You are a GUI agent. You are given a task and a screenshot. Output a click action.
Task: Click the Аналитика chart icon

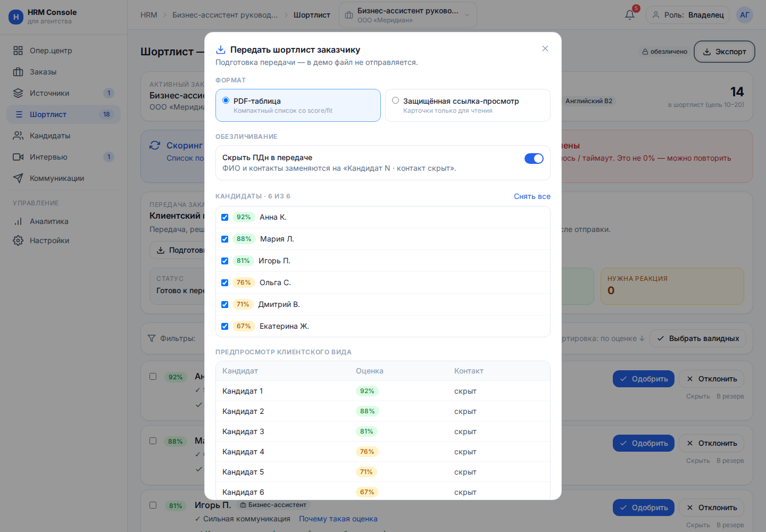pos(18,221)
